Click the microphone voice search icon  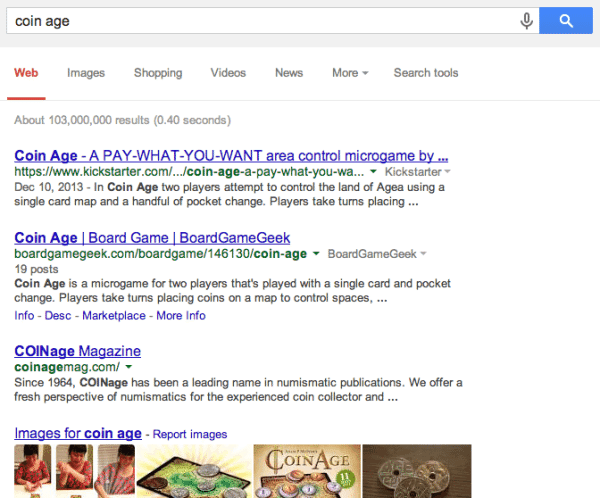(x=526, y=20)
